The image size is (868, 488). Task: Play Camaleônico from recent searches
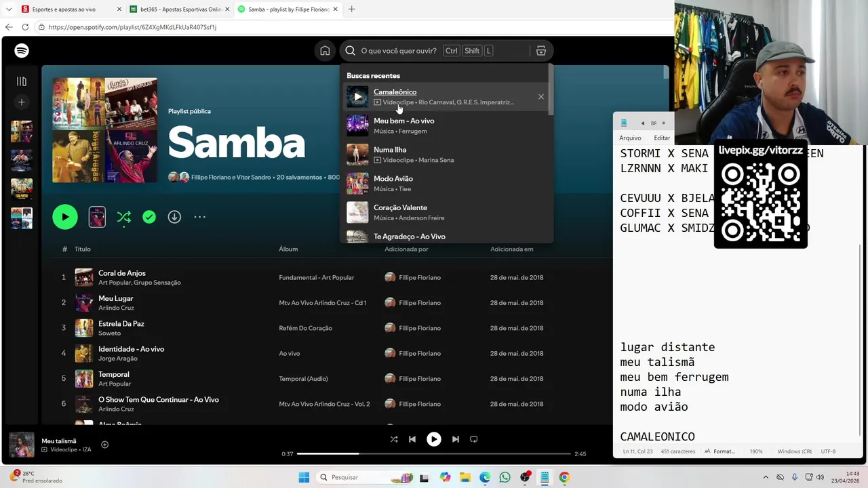(x=357, y=97)
